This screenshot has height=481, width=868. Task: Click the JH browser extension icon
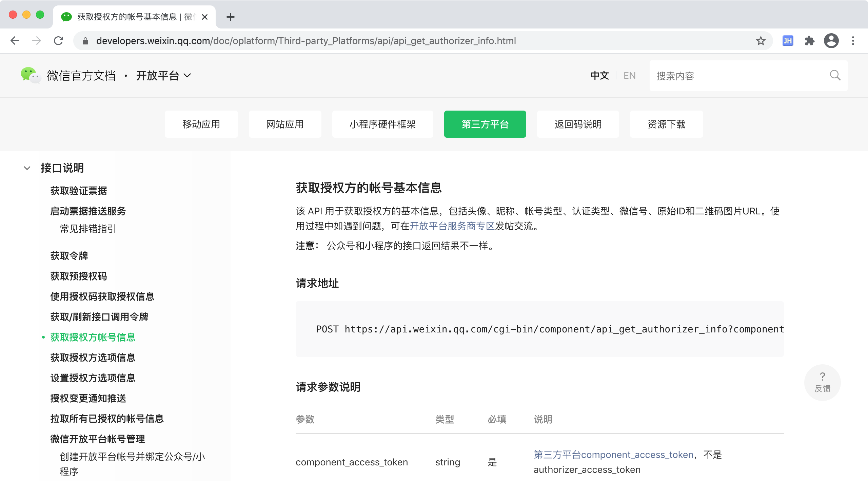(787, 41)
